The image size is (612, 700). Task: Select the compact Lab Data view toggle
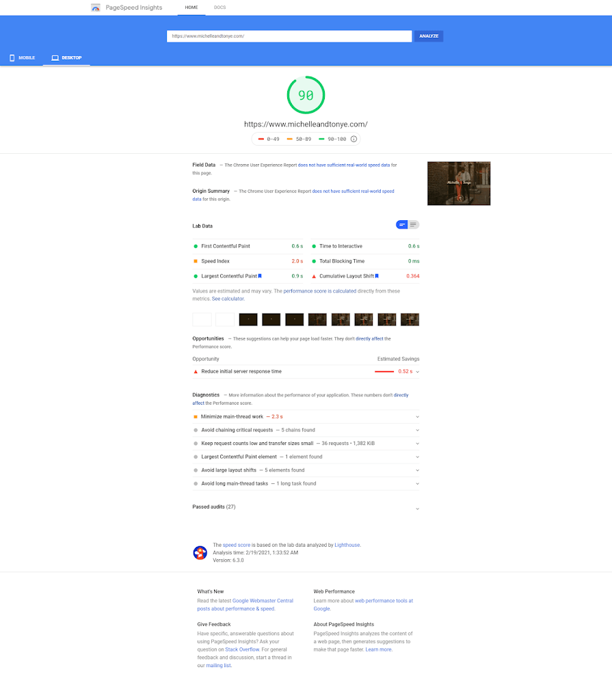pyautogui.click(x=402, y=224)
